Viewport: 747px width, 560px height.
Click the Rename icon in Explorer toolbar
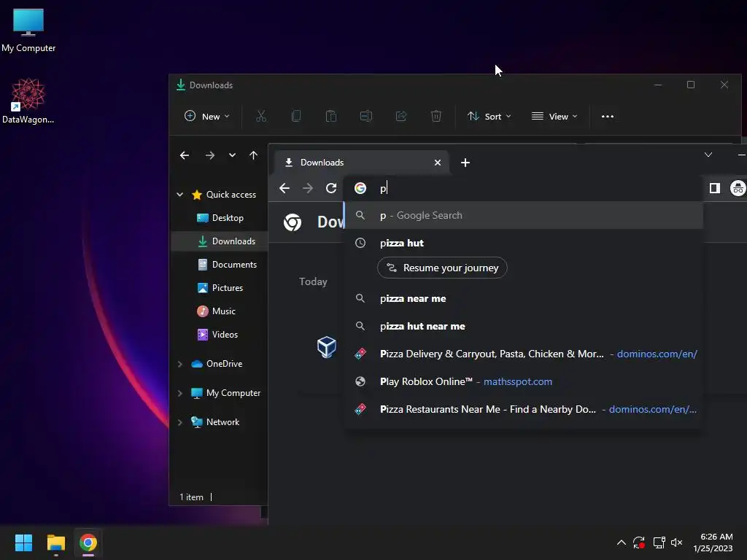[x=366, y=116]
